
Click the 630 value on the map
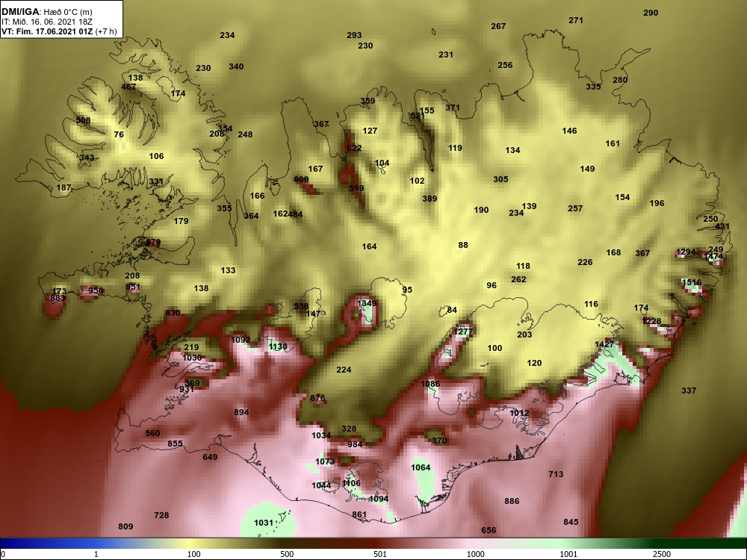[173, 313]
